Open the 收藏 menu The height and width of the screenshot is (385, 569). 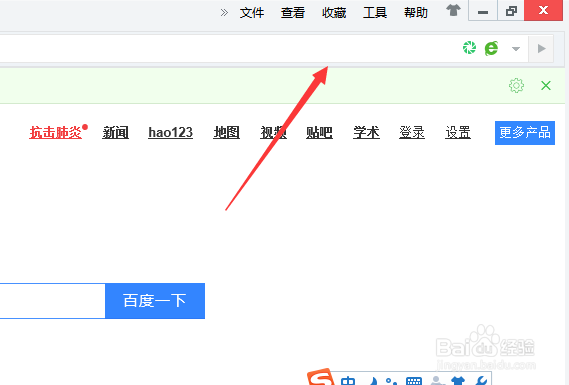click(x=334, y=13)
